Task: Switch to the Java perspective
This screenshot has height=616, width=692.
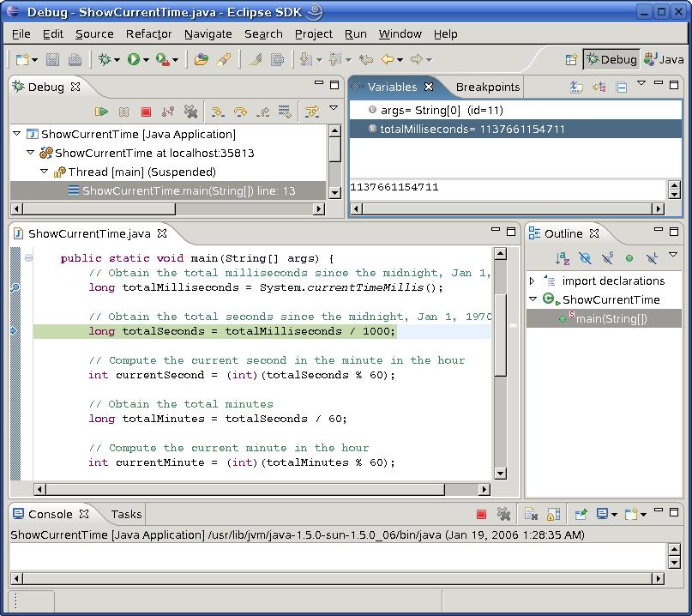Action: [x=664, y=59]
